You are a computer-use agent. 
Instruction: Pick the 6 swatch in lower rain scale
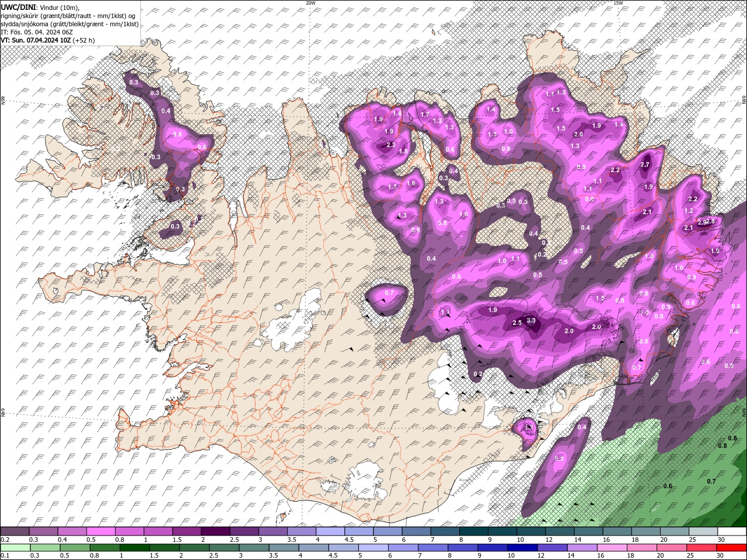pyautogui.click(x=403, y=548)
